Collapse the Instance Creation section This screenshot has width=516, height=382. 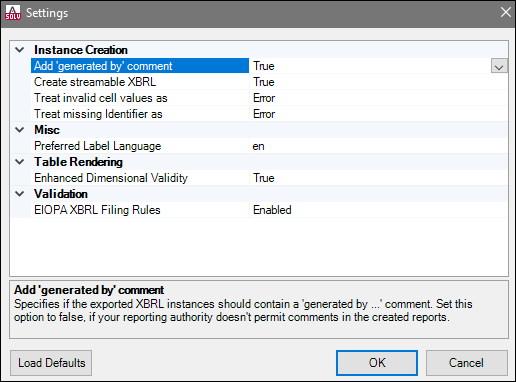(20, 50)
